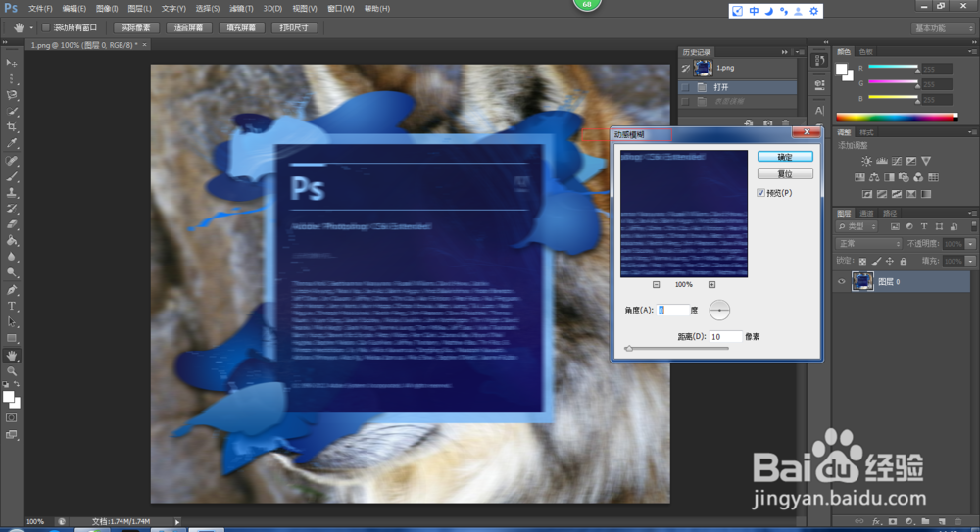The height and width of the screenshot is (532, 980).
Task: Click the 适合屏幕 button
Action: pos(189,27)
